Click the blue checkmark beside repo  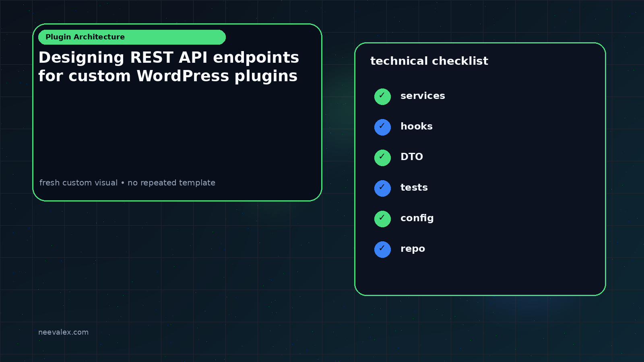pos(382,249)
